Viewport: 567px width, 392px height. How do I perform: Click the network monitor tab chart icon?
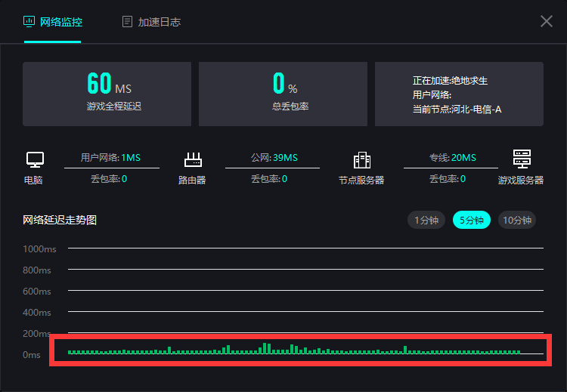[29, 21]
